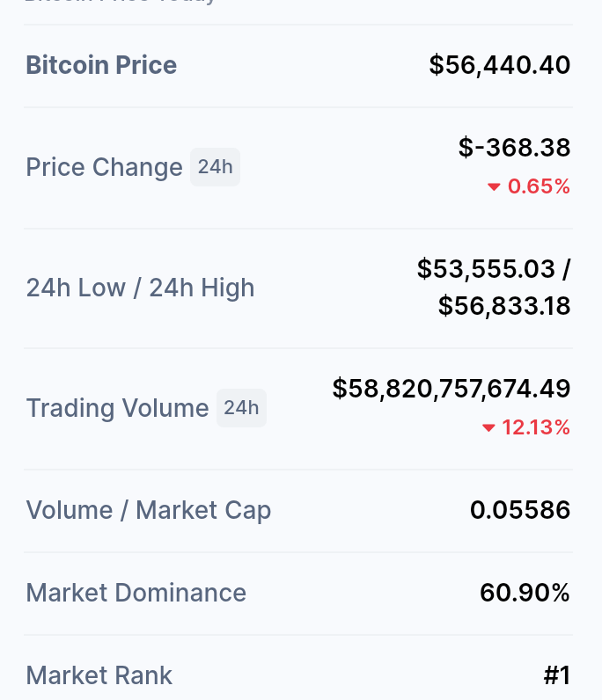
Task: Click the Volume / Market Cap label
Action: click(x=149, y=510)
